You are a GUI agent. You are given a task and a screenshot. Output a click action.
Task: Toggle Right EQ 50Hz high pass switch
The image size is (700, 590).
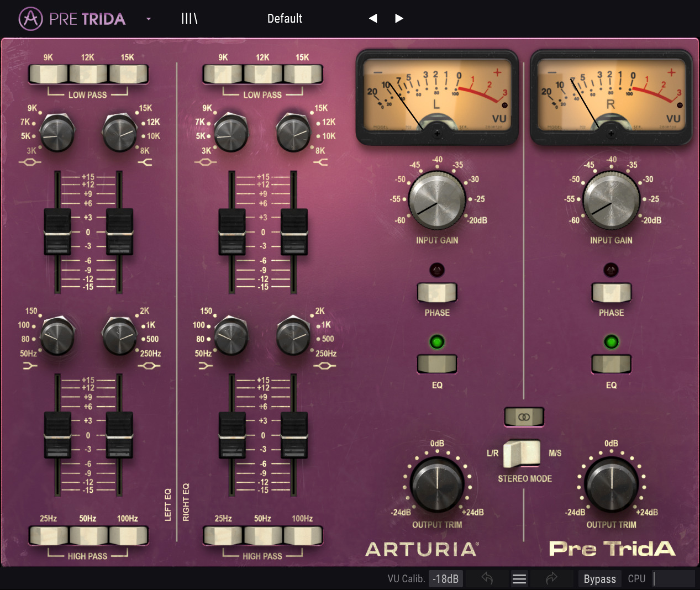(x=263, y=535)
